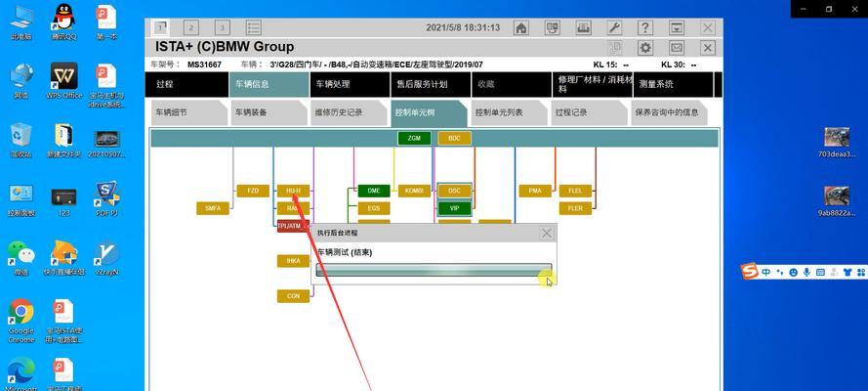Open the 控制面板 desktop icon
The width and height of the screenshot is (868, 391).
[21, 199]
